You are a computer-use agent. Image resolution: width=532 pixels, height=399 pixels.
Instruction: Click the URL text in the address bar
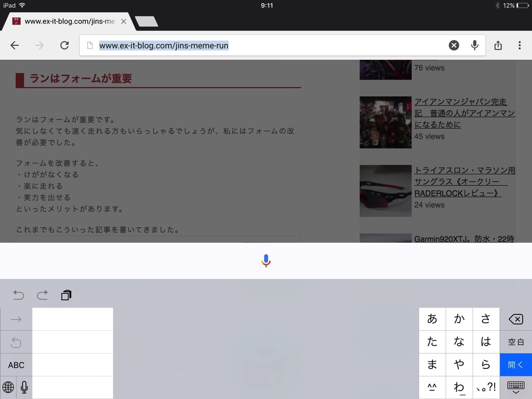[164, 46]
